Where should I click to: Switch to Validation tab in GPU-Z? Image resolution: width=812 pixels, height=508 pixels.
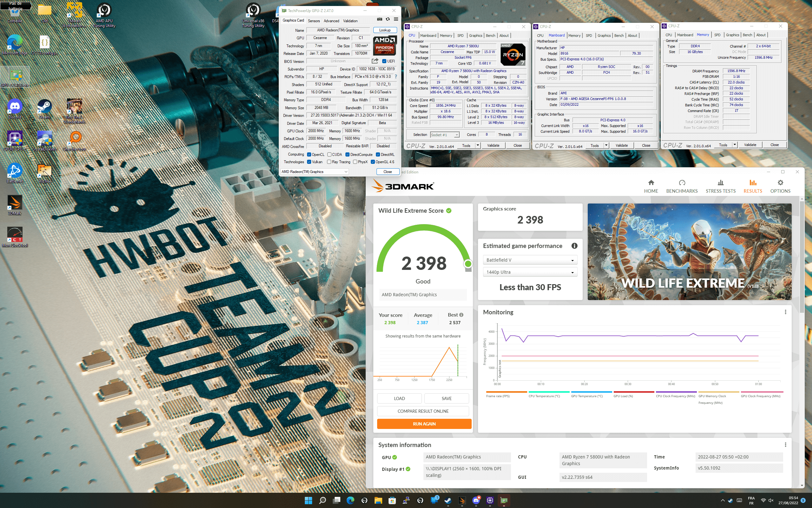tap(350, 21)
